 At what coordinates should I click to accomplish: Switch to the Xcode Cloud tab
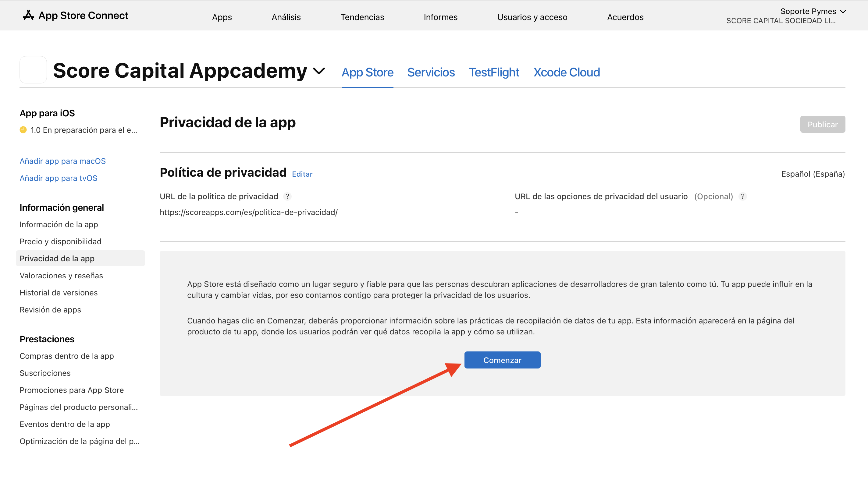point(566,72)
